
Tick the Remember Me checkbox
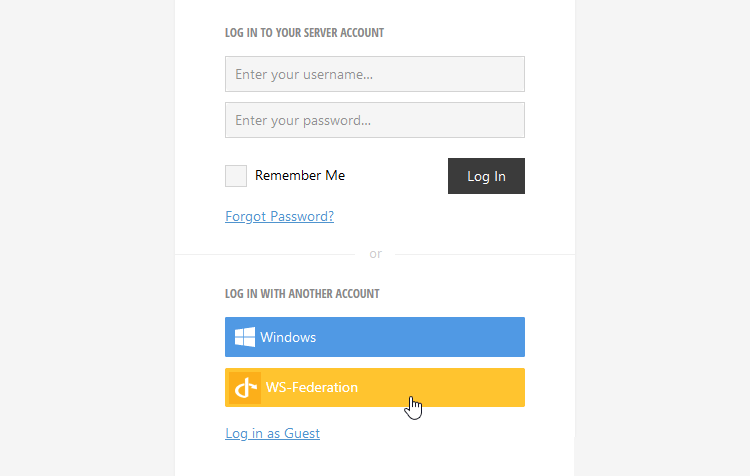click(236, 176)
